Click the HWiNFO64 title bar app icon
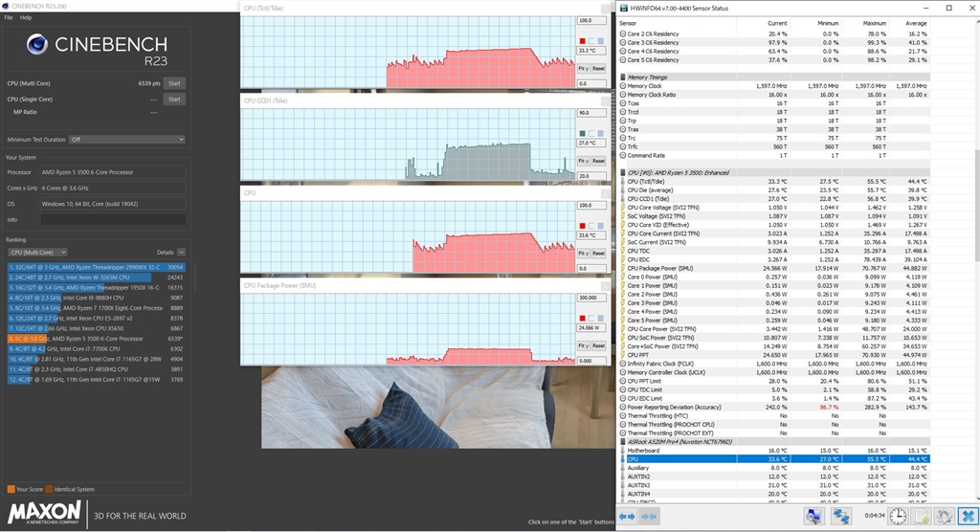 (624, 8)
